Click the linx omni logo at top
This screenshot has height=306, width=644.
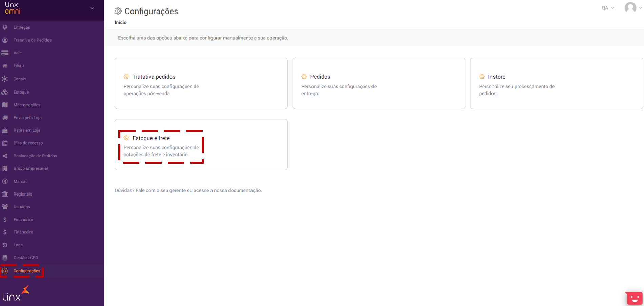(13, 8)
